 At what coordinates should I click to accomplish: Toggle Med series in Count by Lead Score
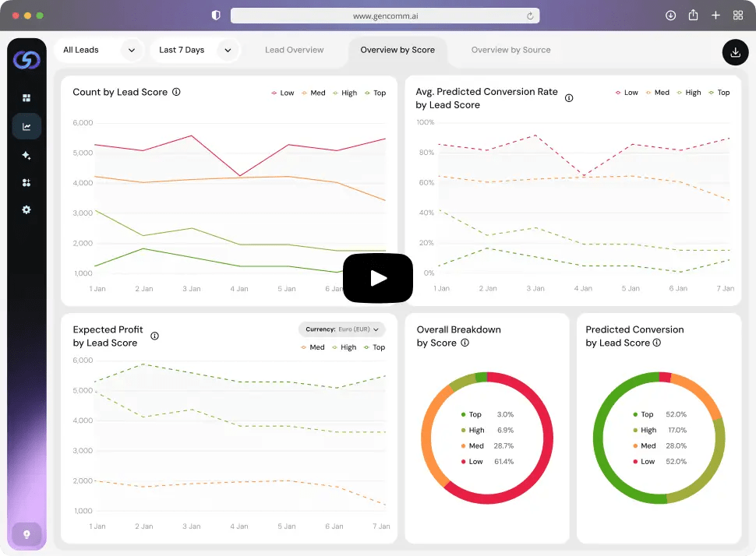pos(313,93)
